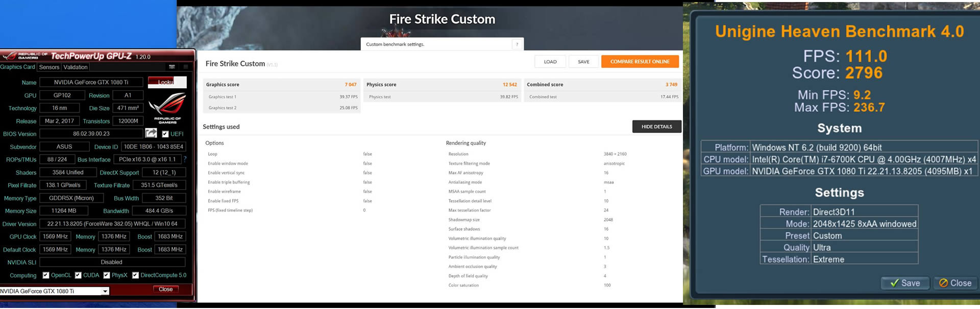Click Enable vertical sync false value

pos(367,173)
